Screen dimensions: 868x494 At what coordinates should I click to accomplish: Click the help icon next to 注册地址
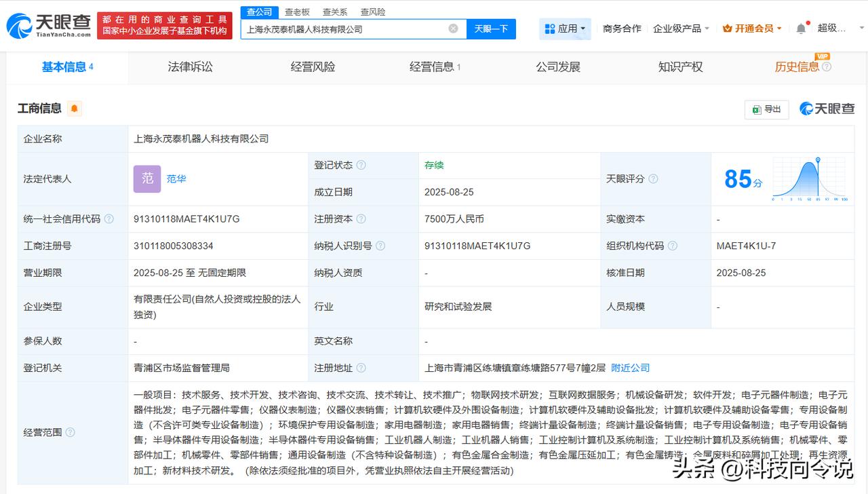click(361, 368)
